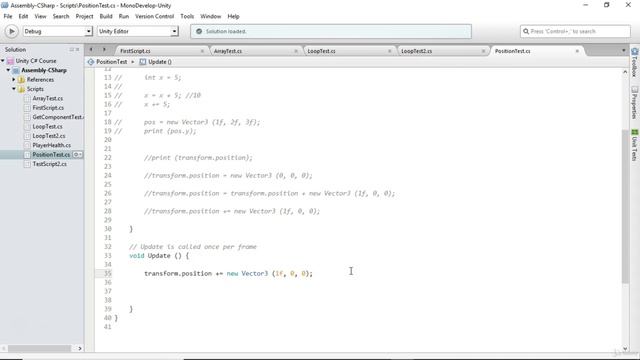Open LoopTest2.cs in solution tree

pyautogui.click(x=49, y=136)
